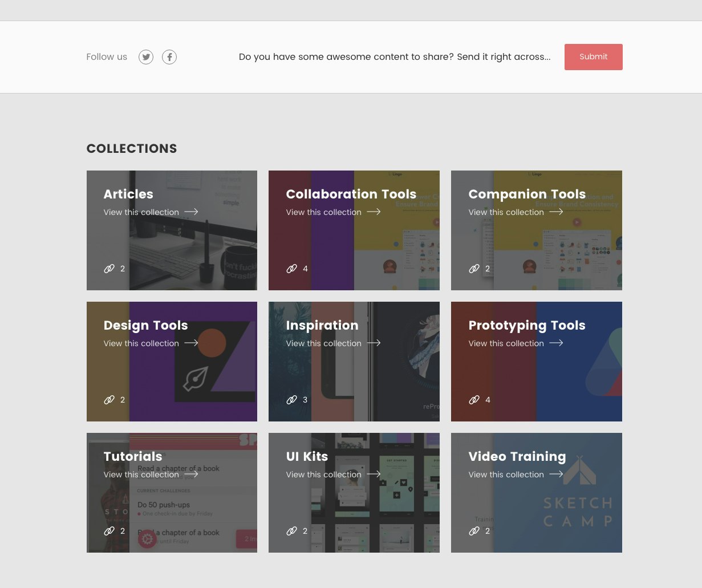Click the Twitter icon next to Follow us
Image resolution: width=702 pixels, height=588 pixels.
coord(146,57)
